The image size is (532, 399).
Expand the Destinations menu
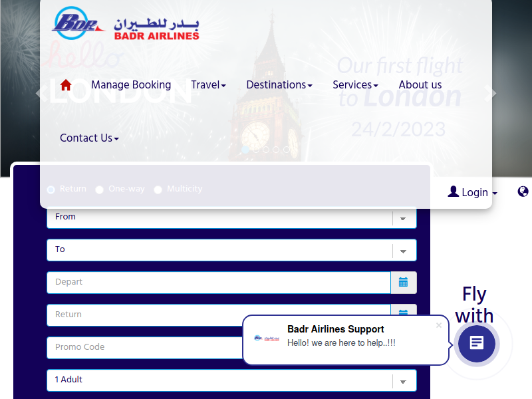pyautogui.click(x=279, y=85)
